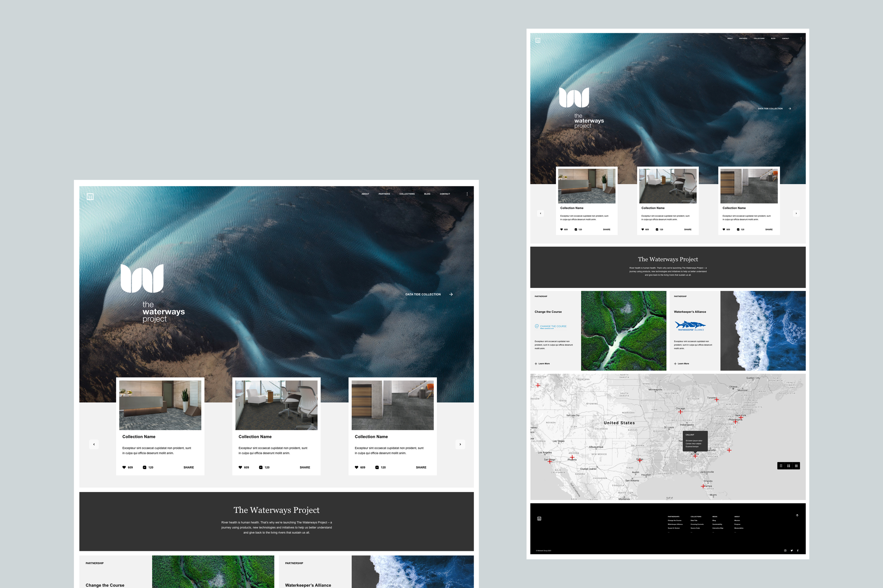The image size is (883, 588).
Task: Select the red map marker at San Diego
Action: pos(550,462)
